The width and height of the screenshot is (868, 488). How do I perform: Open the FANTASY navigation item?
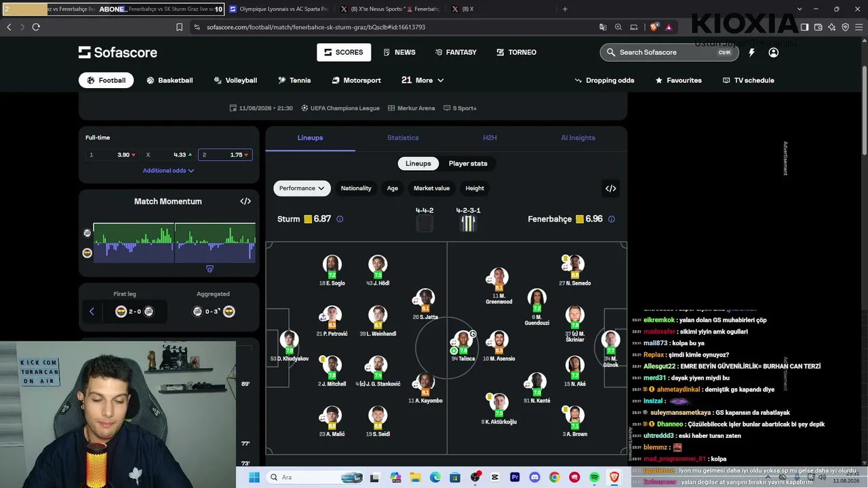click(456, 52)
